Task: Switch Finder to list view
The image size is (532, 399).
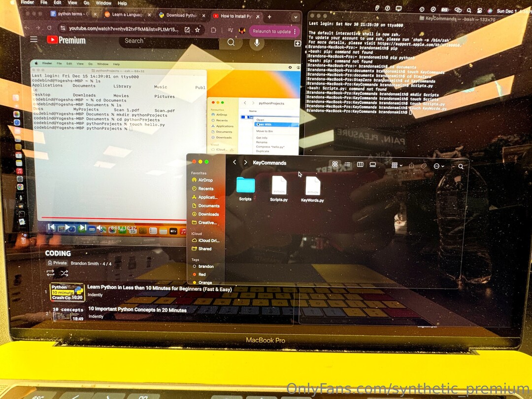Action: [x=348, y=165]
